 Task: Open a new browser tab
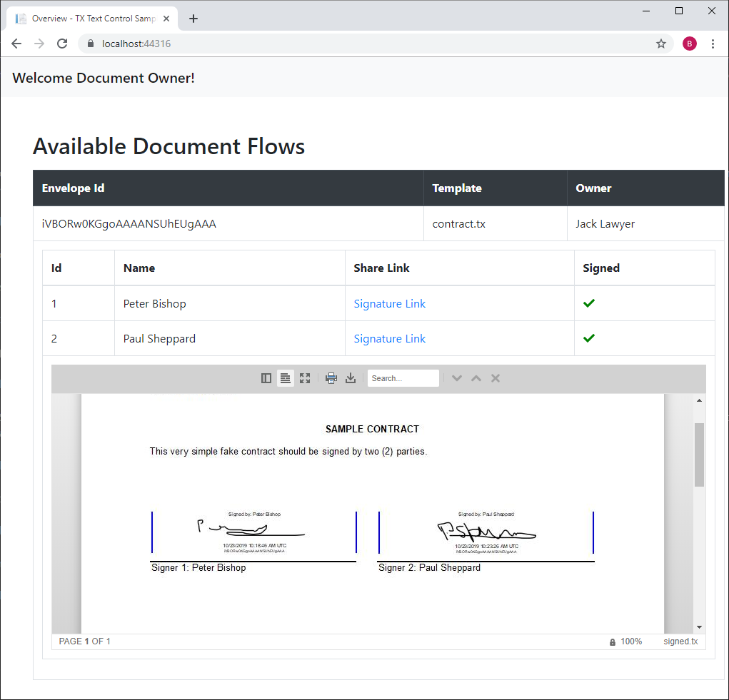click(193, 19)
